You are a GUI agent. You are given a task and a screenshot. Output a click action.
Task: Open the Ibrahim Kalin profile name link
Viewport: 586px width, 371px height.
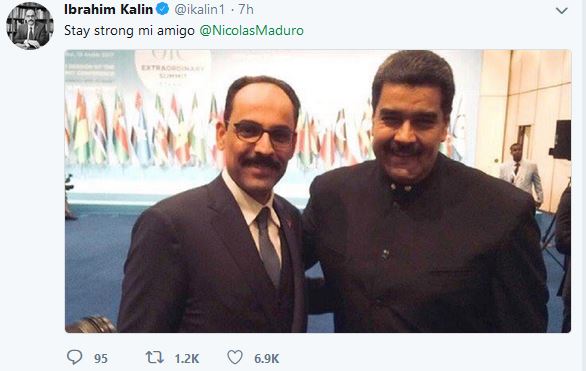click(108, 9)
